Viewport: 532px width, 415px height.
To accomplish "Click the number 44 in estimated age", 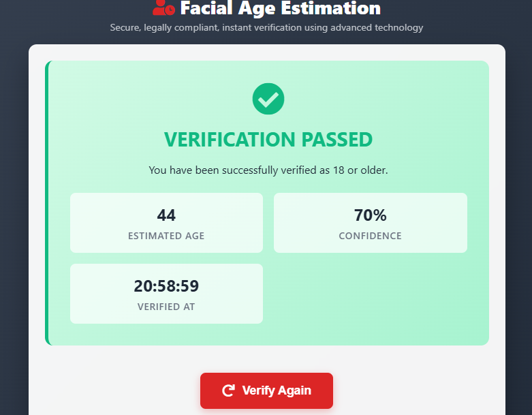I will pos(166,215).
